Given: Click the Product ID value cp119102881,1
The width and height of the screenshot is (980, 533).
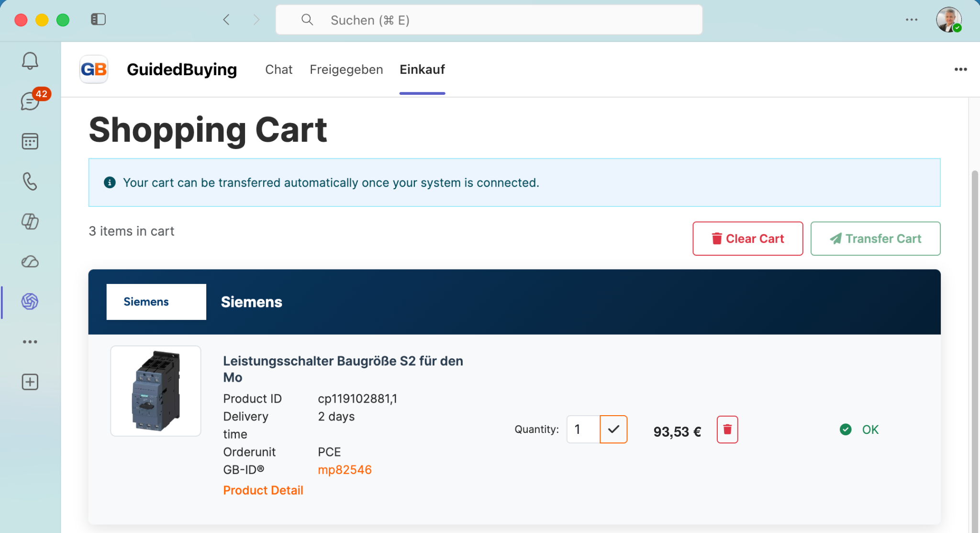Looking at the screenshot, I should tap(357, 399).
